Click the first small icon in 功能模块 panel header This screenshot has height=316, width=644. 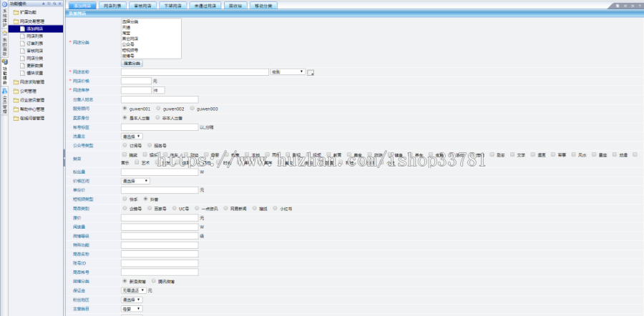pos(44,4)
